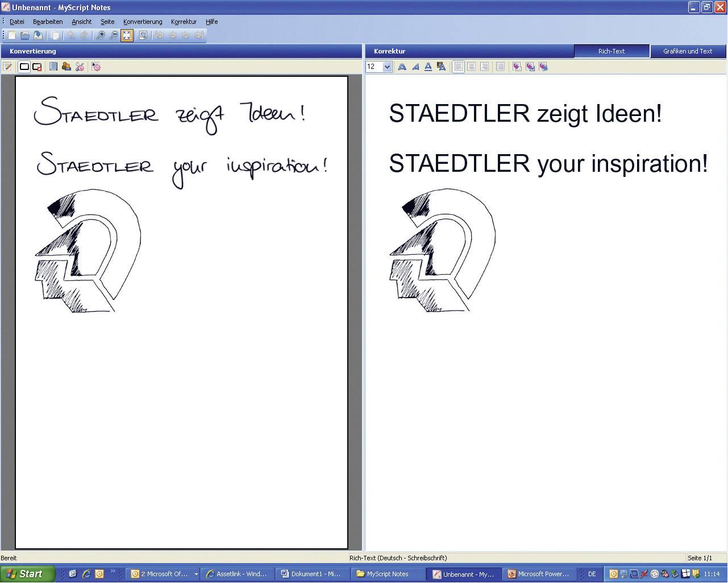Image resolution: width=728 pixels, height=583 pixels.
Task: Click the delete selection frame icon
Action: point(36,67)
